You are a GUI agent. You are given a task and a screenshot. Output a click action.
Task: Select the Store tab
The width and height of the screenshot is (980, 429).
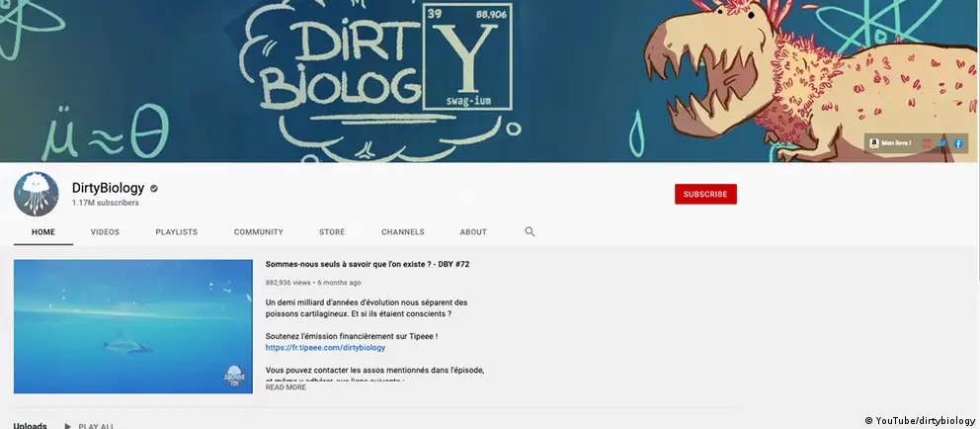coord(332,232)
